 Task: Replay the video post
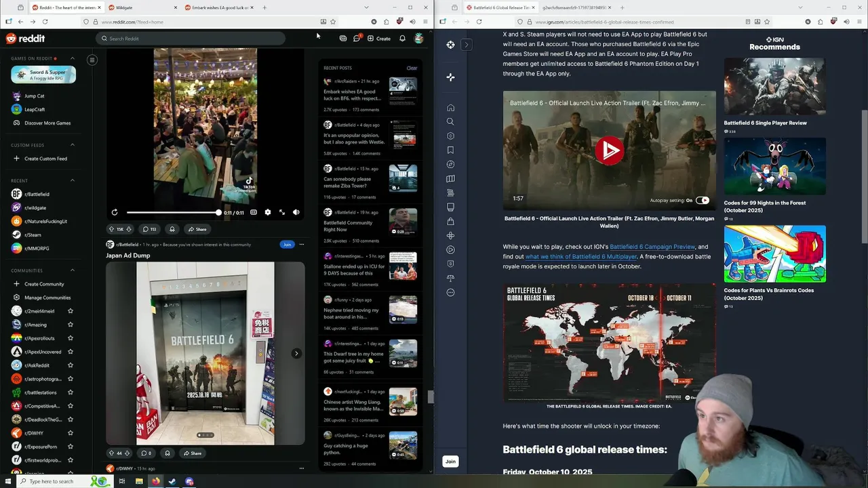point(115,212)
